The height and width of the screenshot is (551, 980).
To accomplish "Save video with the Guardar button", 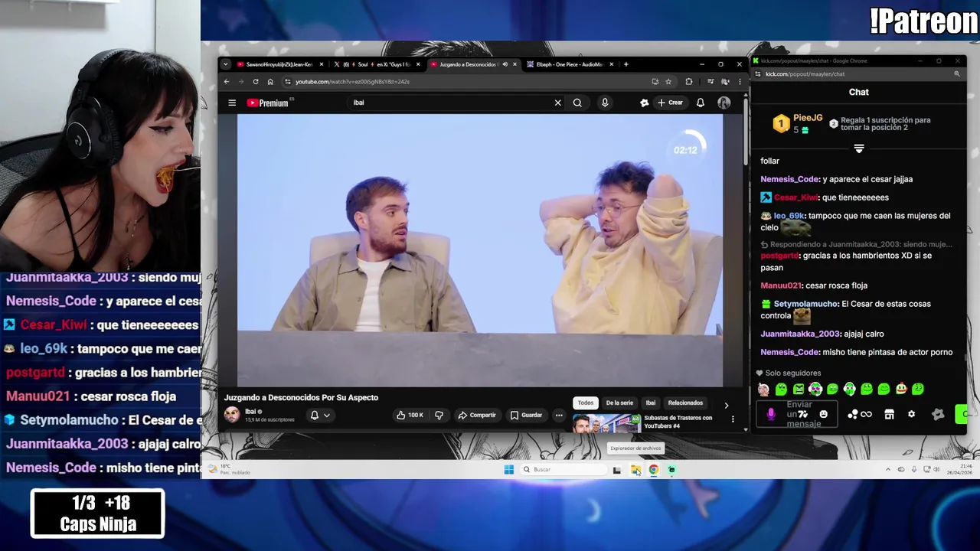I will tap(527, 415).
